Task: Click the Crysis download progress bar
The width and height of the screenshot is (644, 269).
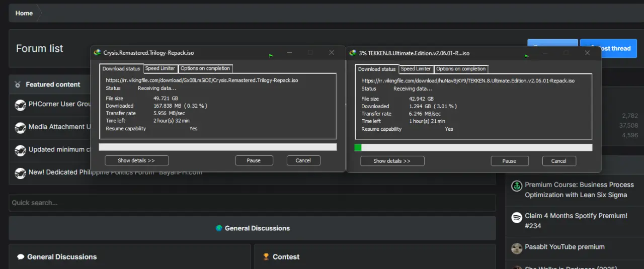Action: [218, 147]
